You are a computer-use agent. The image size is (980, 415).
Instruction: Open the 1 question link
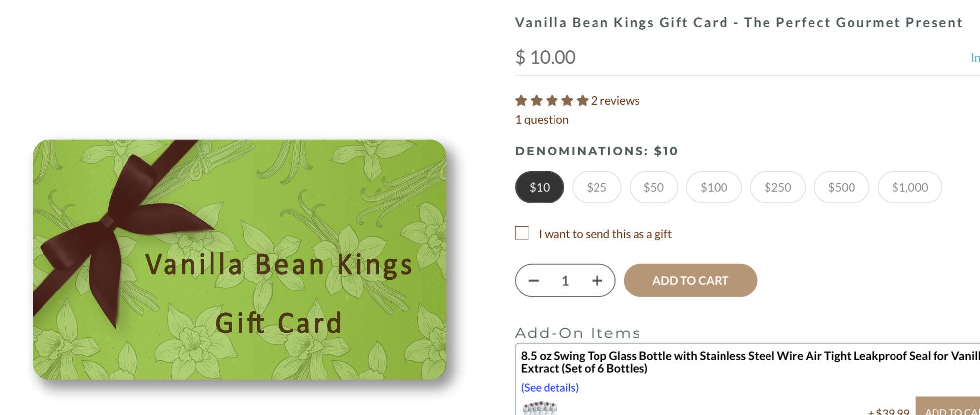[x=542, y=120]
